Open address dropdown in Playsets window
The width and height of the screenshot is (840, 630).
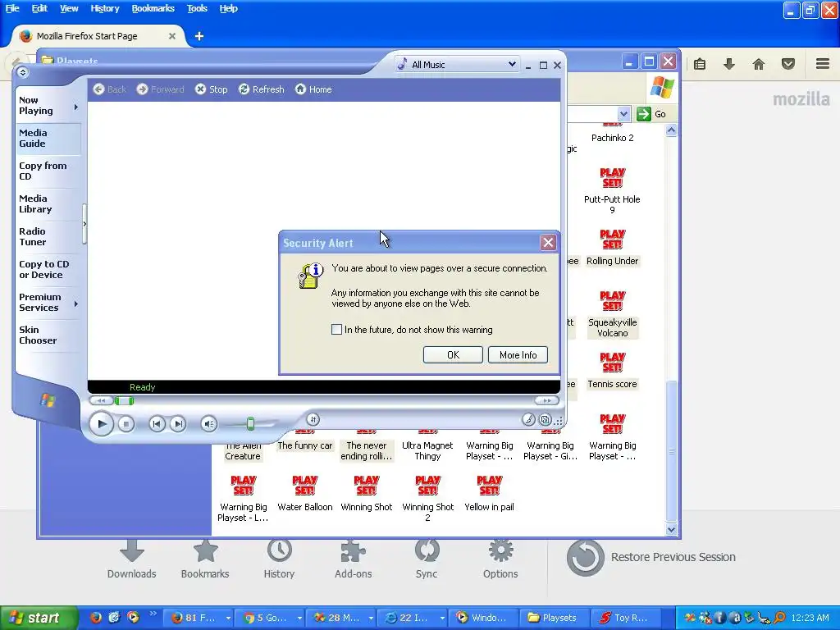pyautogui.click(x=623, y=113)
